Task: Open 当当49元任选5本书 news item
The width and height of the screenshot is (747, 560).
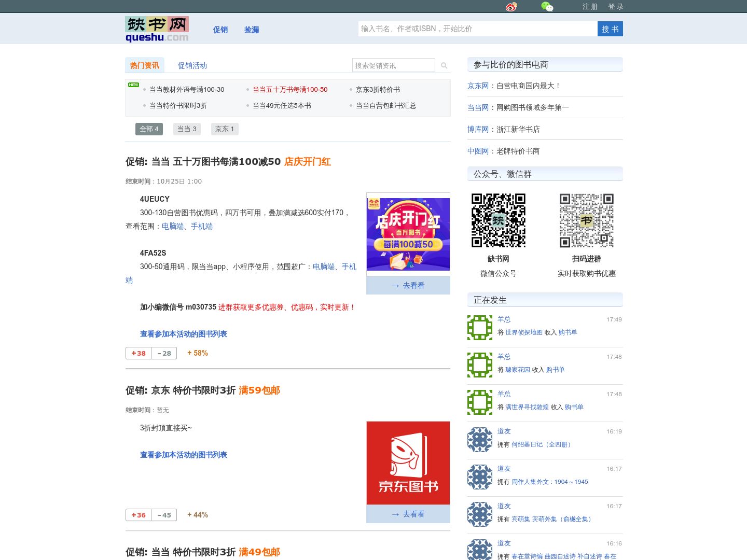Action: (x=282, y=106)
